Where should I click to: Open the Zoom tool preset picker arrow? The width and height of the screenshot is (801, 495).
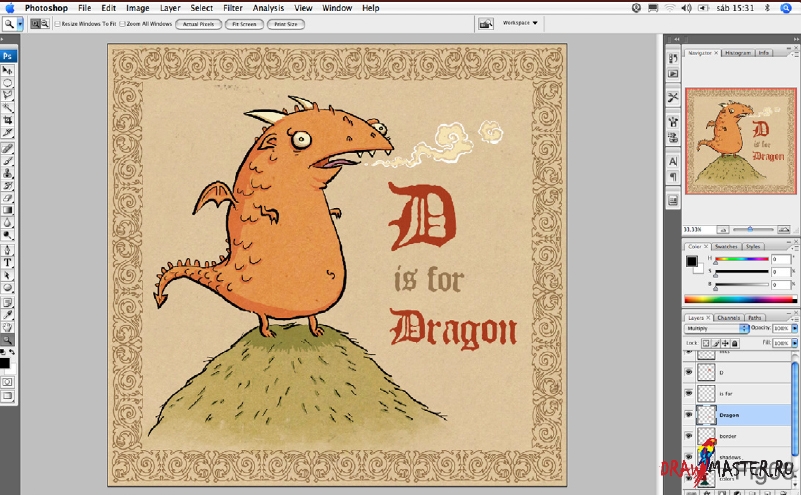pos(20,23)
